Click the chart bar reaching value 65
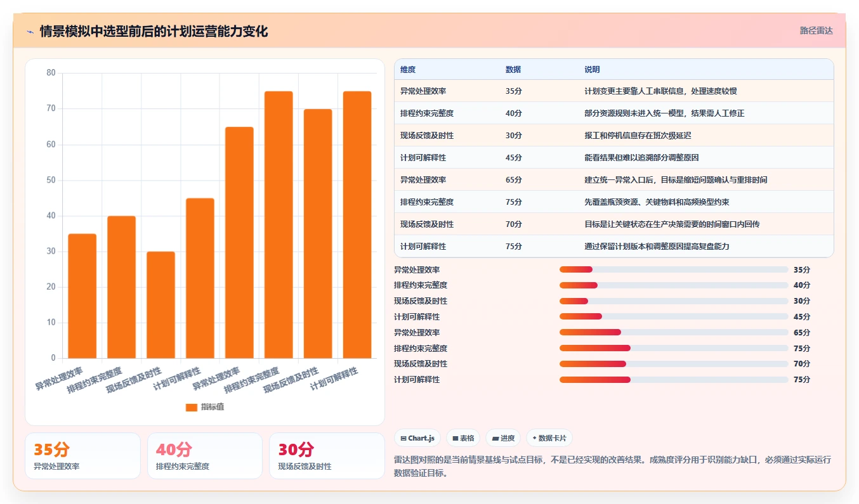Image resolution: width=859 pixels, height=504 pixels. [x=239, y=243]
